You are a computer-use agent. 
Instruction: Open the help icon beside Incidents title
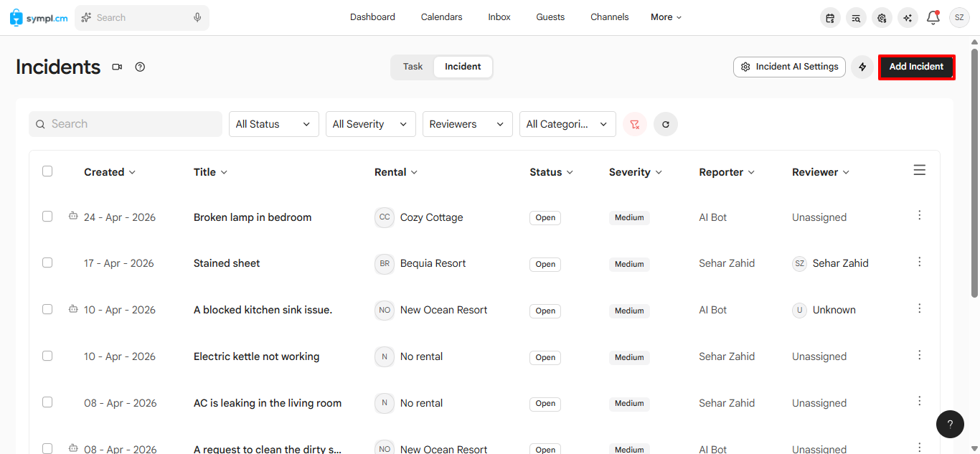click(140, 67)
